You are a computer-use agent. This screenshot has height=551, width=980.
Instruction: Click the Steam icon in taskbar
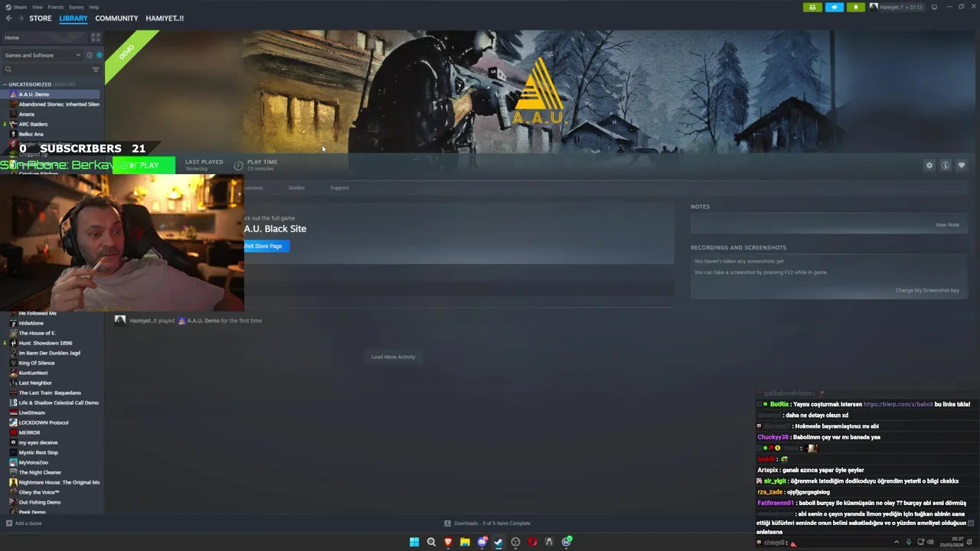498,542
